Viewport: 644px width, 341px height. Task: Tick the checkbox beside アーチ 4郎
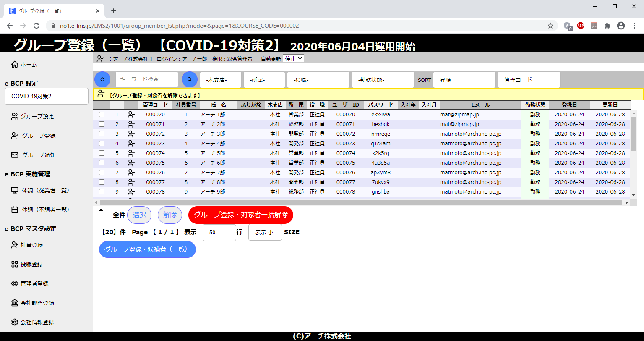tap(102, 144)
